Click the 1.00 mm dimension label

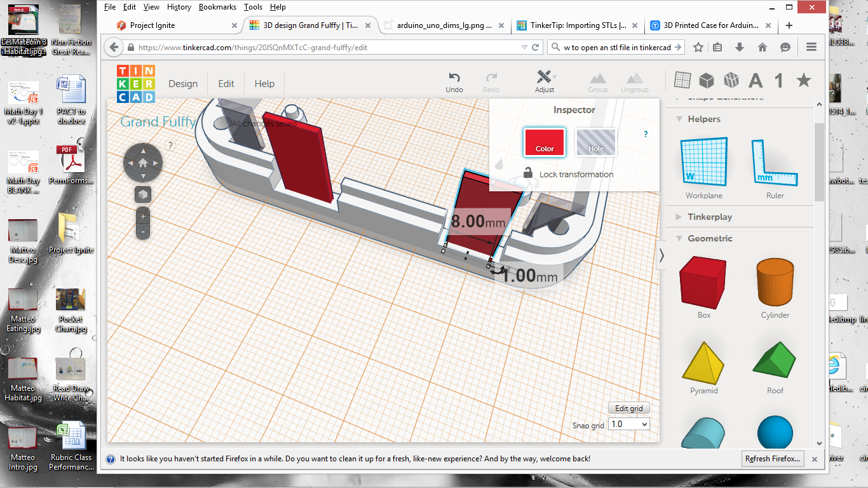[x=529, y=275]
